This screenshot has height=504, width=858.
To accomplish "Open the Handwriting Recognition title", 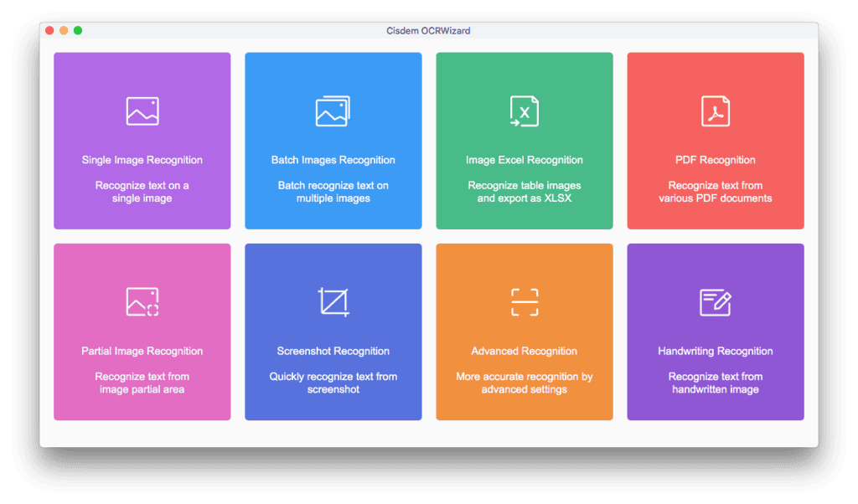I will (716, 351).
